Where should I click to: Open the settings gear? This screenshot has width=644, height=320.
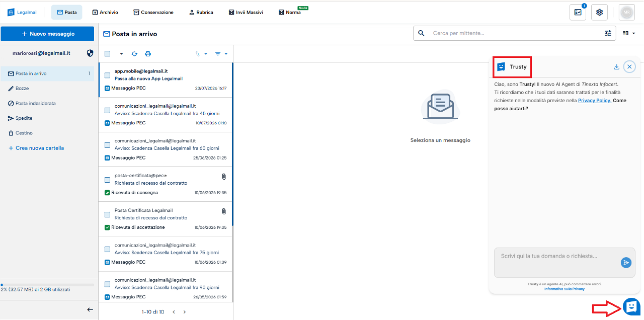coord(599,12)
